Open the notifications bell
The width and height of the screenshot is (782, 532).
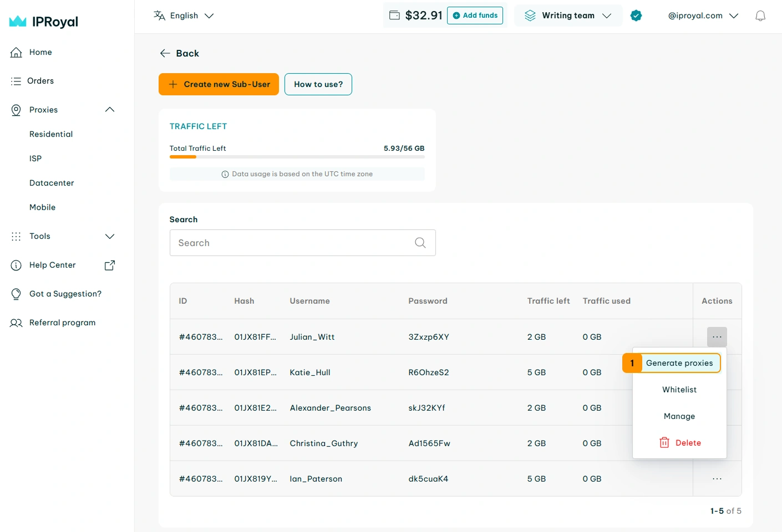(x=760, y=16)
